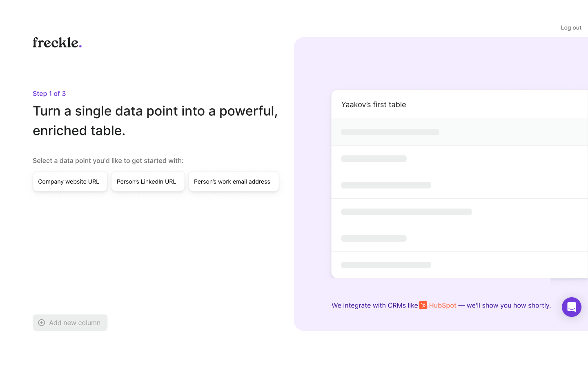Log out of the account
The width and height of the screenshot is (588, 368).
pyautogui.click(x=571, y=28)
